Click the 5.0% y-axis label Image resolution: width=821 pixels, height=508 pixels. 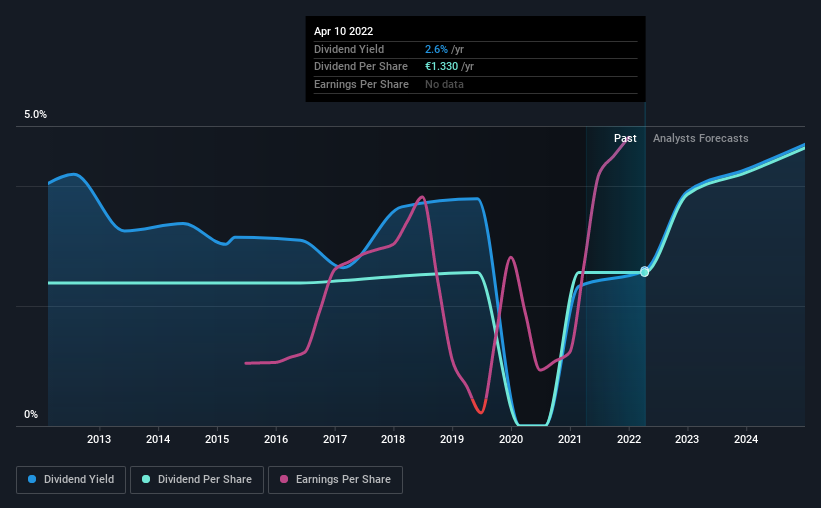click(35, 115)
